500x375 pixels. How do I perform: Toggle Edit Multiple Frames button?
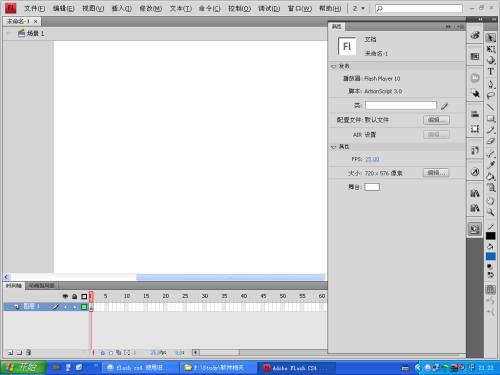[119, 352]
